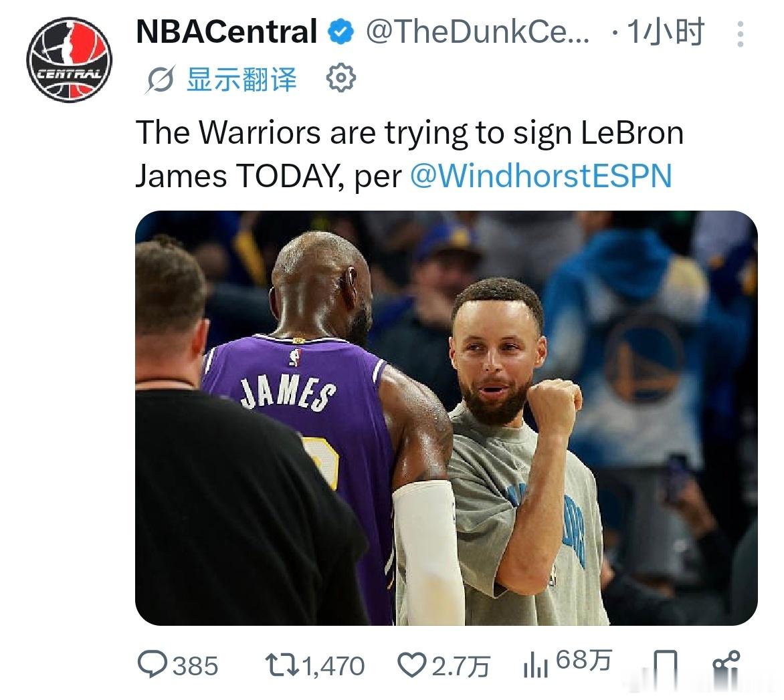
Task: Open the tweet's attached basketball photo
Action: [446, 418]
